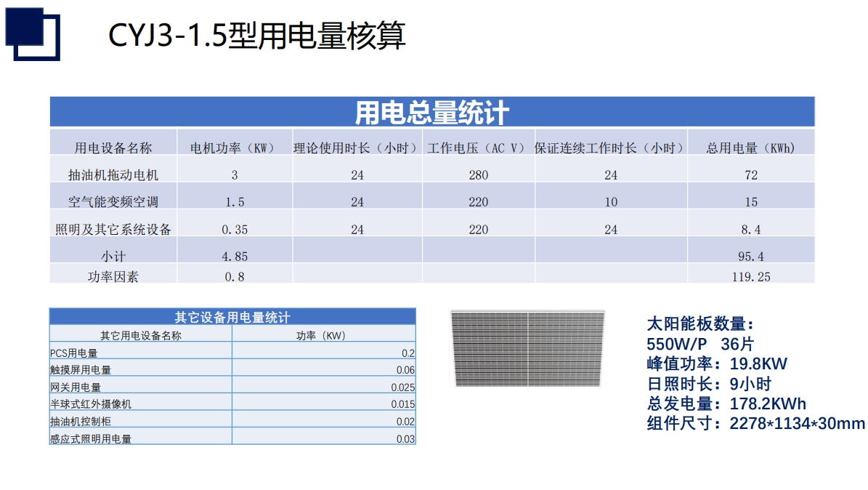This screenshot has width=868, height=490.
Task: Select the 0.06 value for 触摸屏用电量
Action: click(x=406, y=370)
